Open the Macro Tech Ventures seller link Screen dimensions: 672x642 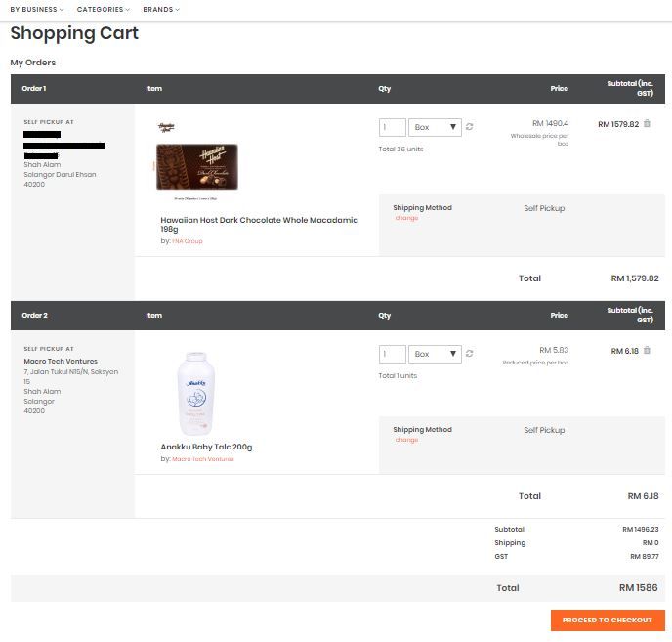coord(203,459)
